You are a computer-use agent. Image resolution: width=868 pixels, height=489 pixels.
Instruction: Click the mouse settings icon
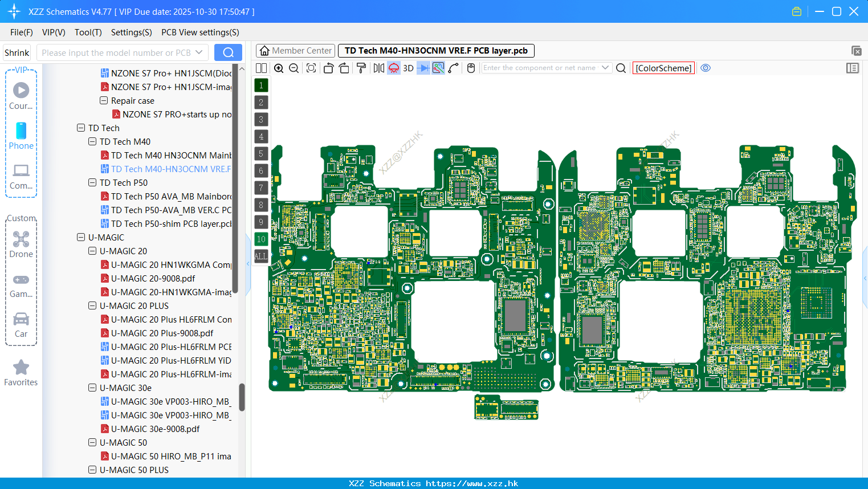point(471,68)
